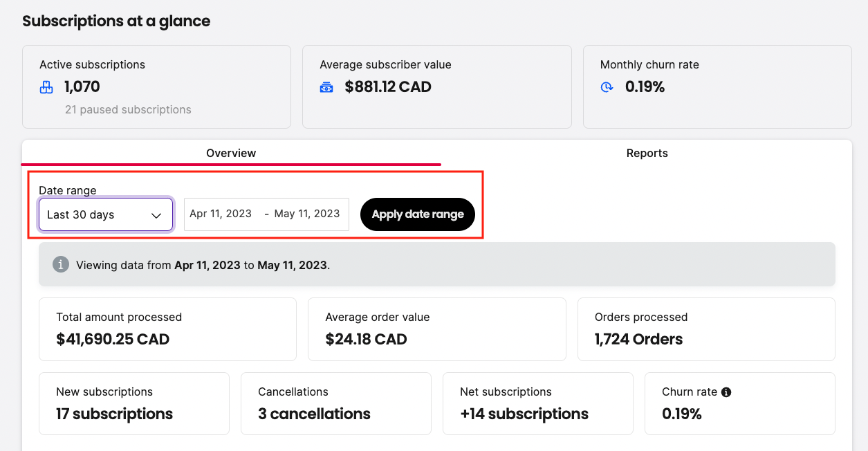
Task: Click the Monthly churn rate clock icon
Action: click(x=607, y=87)
